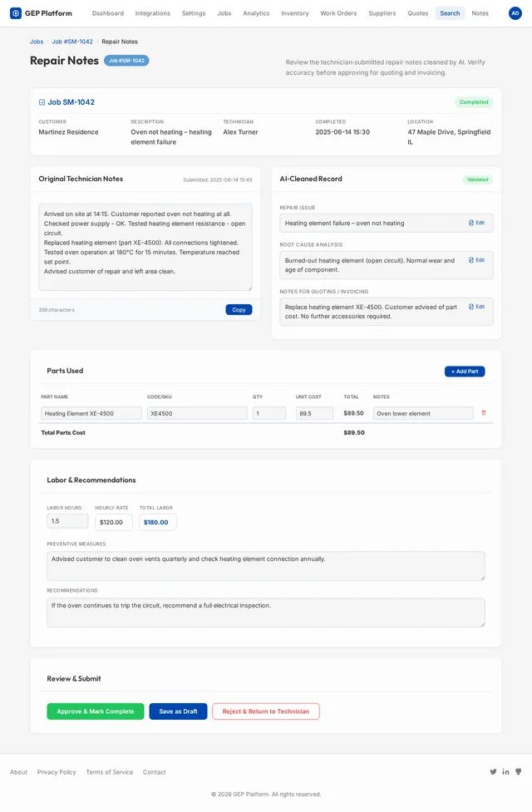Click the Preventive Measures text area
The image size is (532, 812).
coord(266,565)
